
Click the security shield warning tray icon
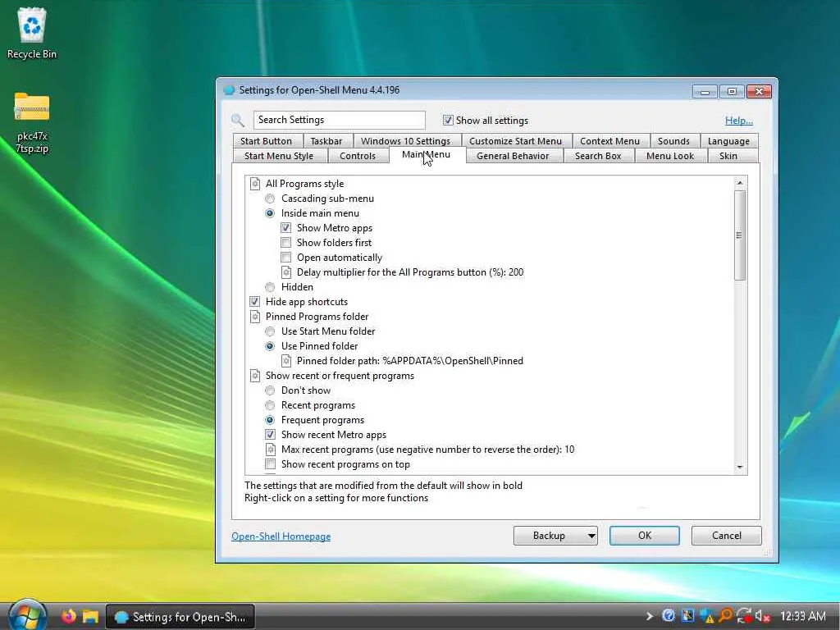[706, 616]
